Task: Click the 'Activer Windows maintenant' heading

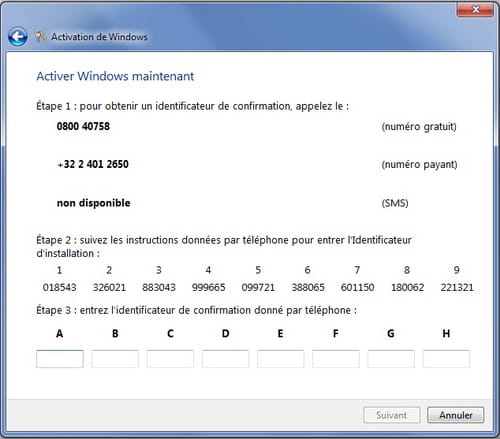Action: [115, 76]
